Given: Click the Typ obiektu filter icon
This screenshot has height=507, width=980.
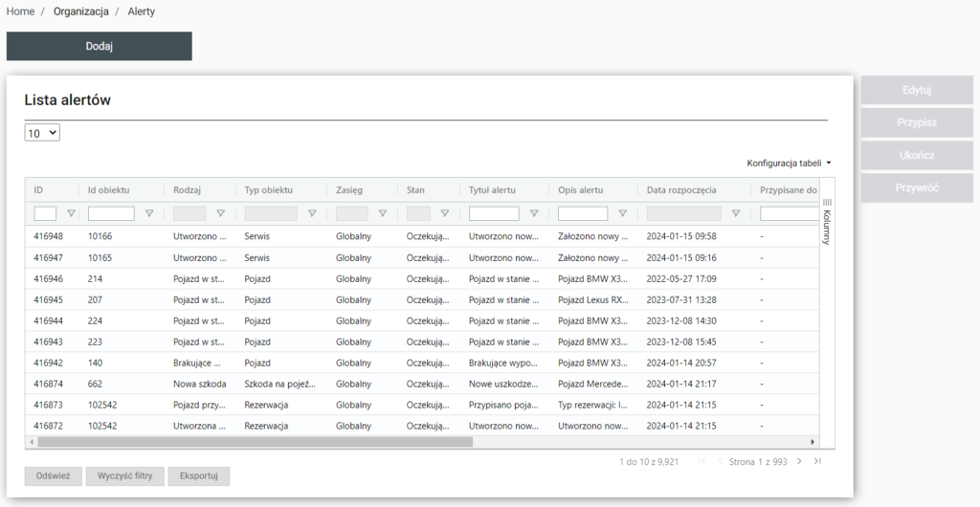Looking at the screenshot, I should pos(312,214).
